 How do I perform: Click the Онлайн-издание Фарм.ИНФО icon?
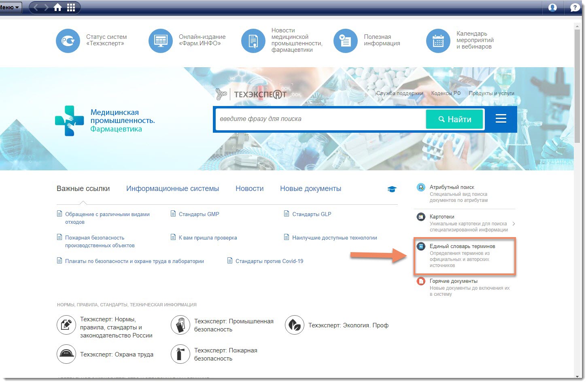click(x=161, y=41)
